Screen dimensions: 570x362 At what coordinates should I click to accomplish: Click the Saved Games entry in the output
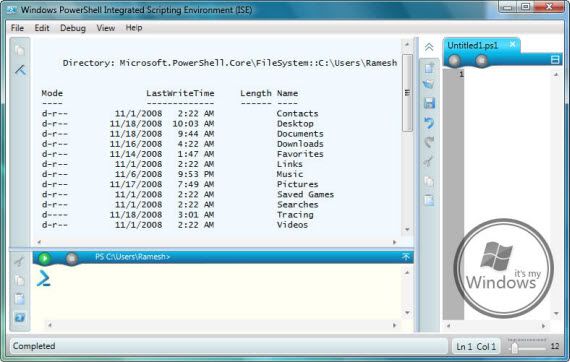(x=305, y=195)
